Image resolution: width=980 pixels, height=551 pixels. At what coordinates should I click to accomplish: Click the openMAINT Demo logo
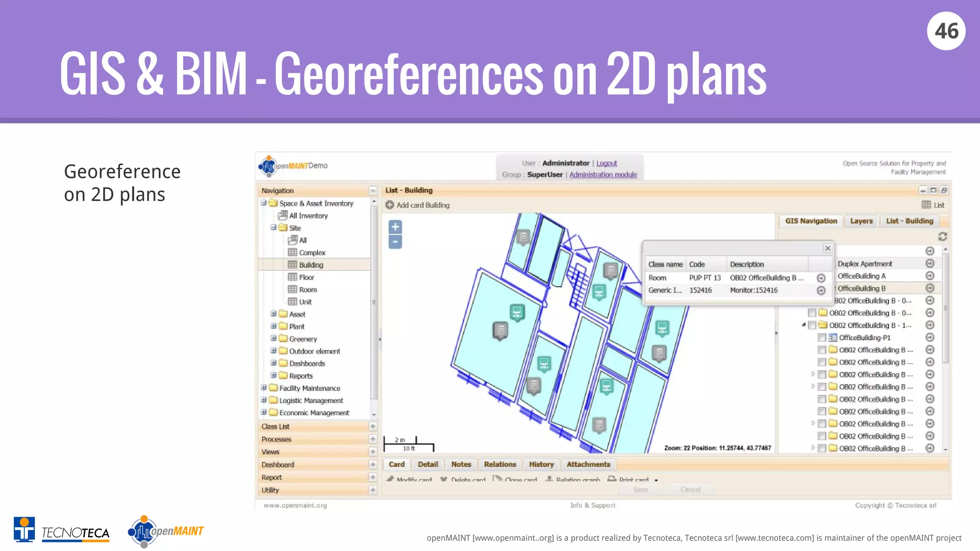[293, 166]
